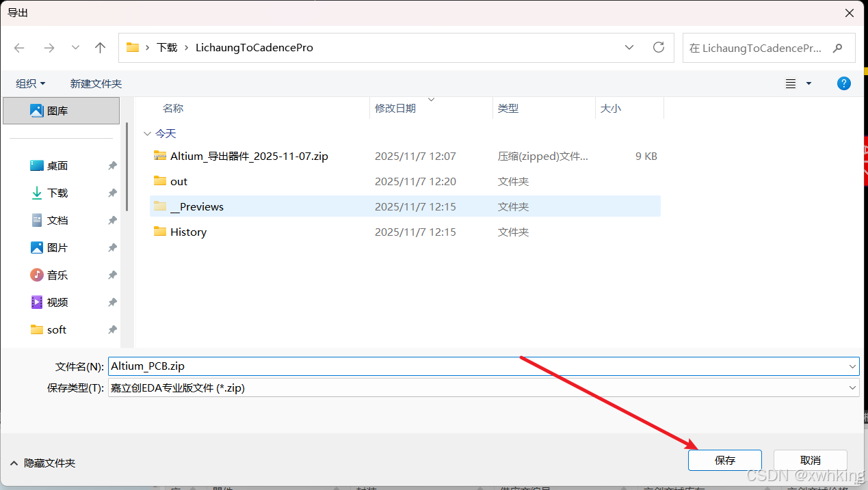Click the sidebar vertical scrollbar
868x490 pixels.
tap(127, 167)
